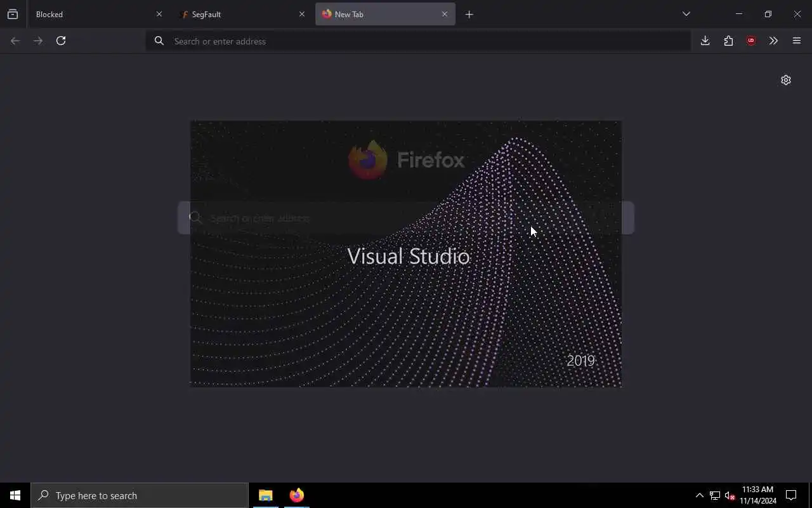Go forward one page
Image resolution: width=812 pixels, height=508 pixels.
pyautogui.click(x=38, y=41)
